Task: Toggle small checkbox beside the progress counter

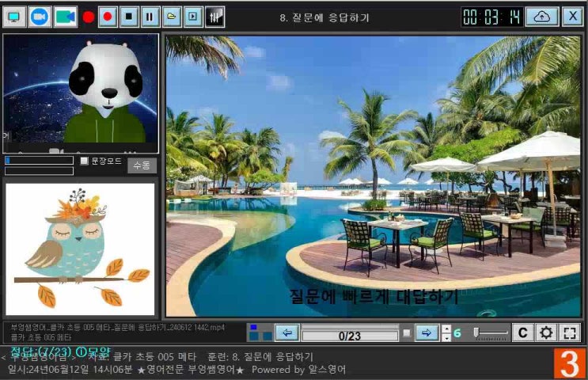Action: pyautogui.click(x=406, y=333)
